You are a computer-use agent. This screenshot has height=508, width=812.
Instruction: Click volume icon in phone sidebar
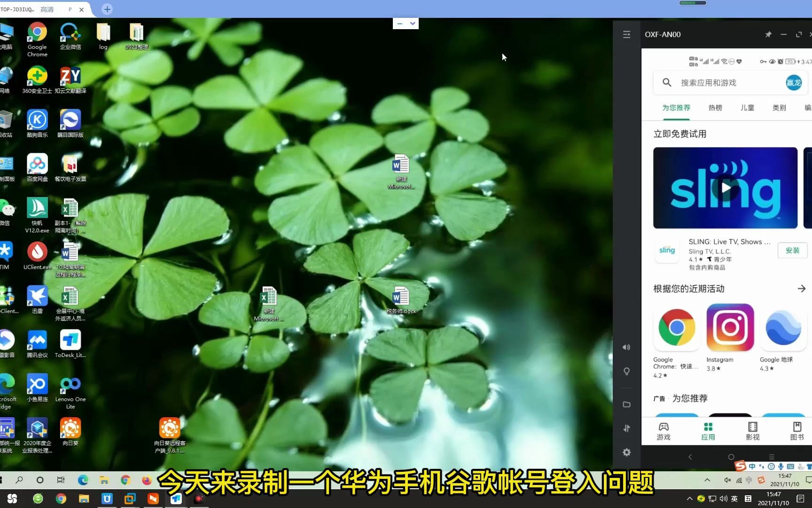click(x=626, y=347)
